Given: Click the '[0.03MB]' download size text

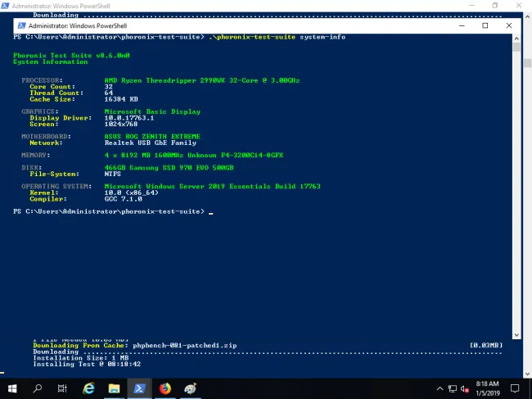Looking at the screenshot, I should tap(486, 346).
